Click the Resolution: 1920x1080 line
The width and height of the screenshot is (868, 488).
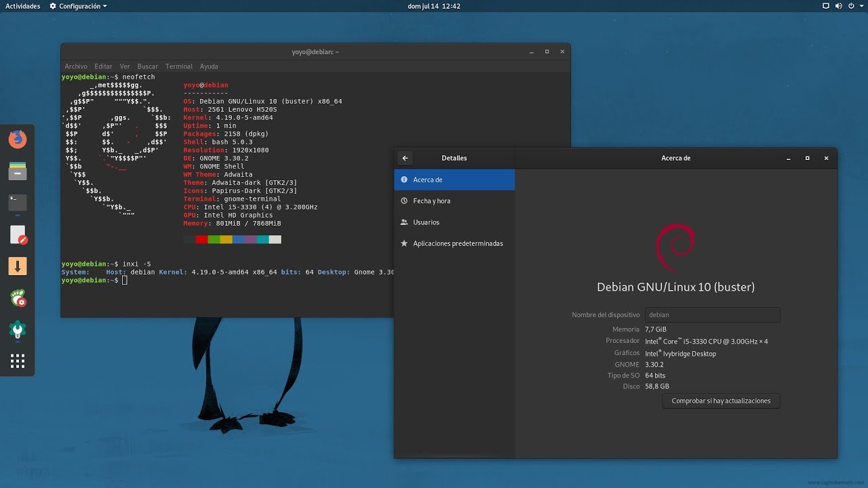(226, 150)
